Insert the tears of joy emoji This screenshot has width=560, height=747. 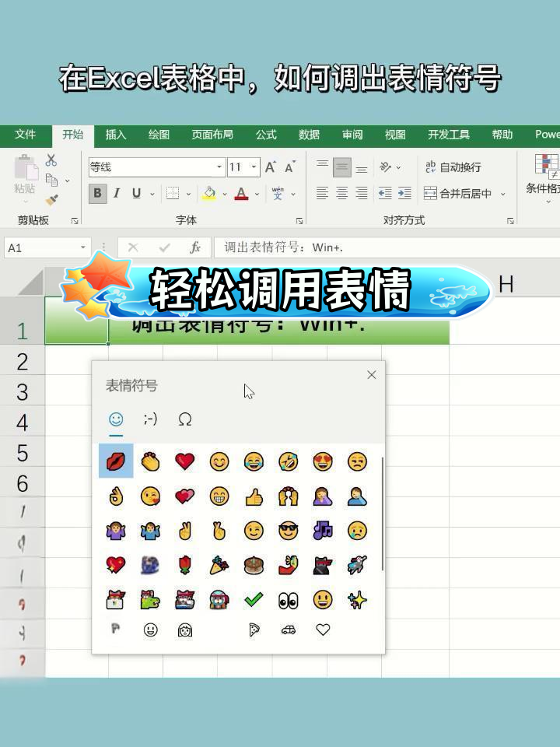pos(254,461)
